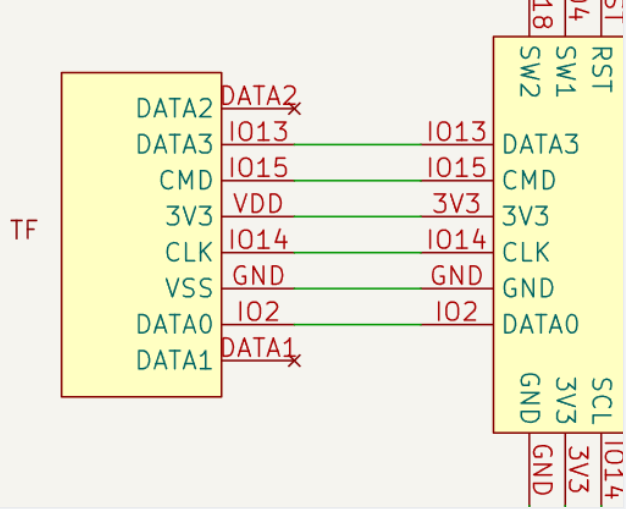Screen dimensions: 626x509
Task: Click the RST pin on right component
Action: tap(601, 69)
